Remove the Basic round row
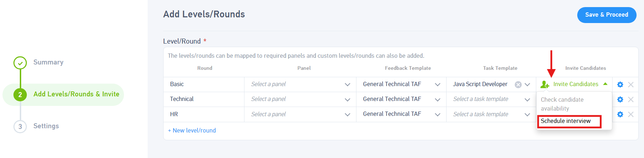Screen dimensions: 644x158 pos(631,84)
